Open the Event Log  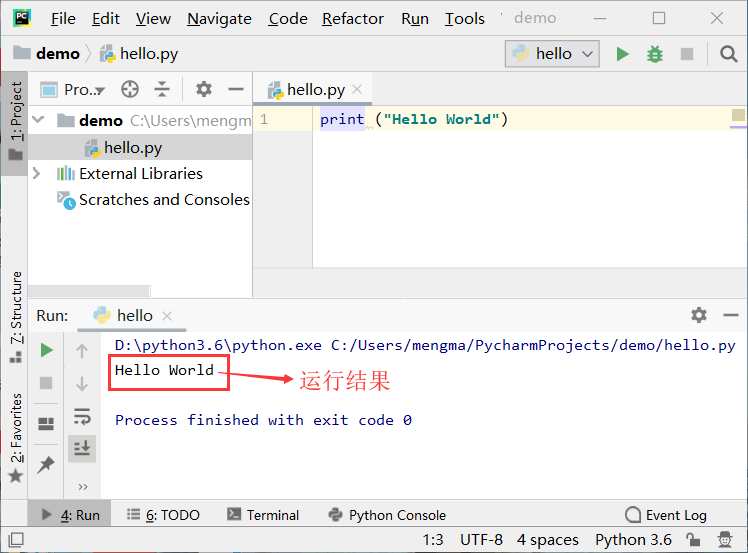click(x=666, y=515)
